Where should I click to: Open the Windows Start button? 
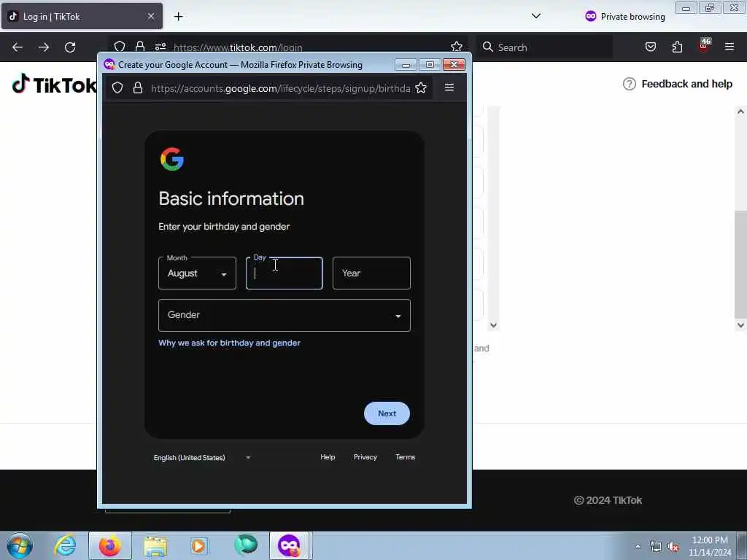click(20, 545)
